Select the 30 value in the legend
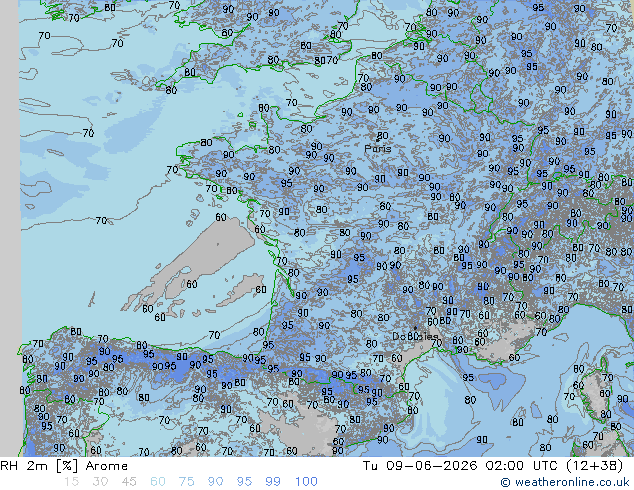This screenshot has width=634, height=490. (x=100, y=482)
